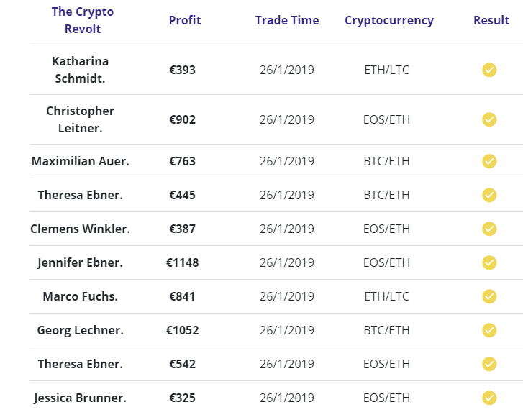Click the €1148 profit value
The height and width of the screenshot is (420, 523).
point(183,262)
